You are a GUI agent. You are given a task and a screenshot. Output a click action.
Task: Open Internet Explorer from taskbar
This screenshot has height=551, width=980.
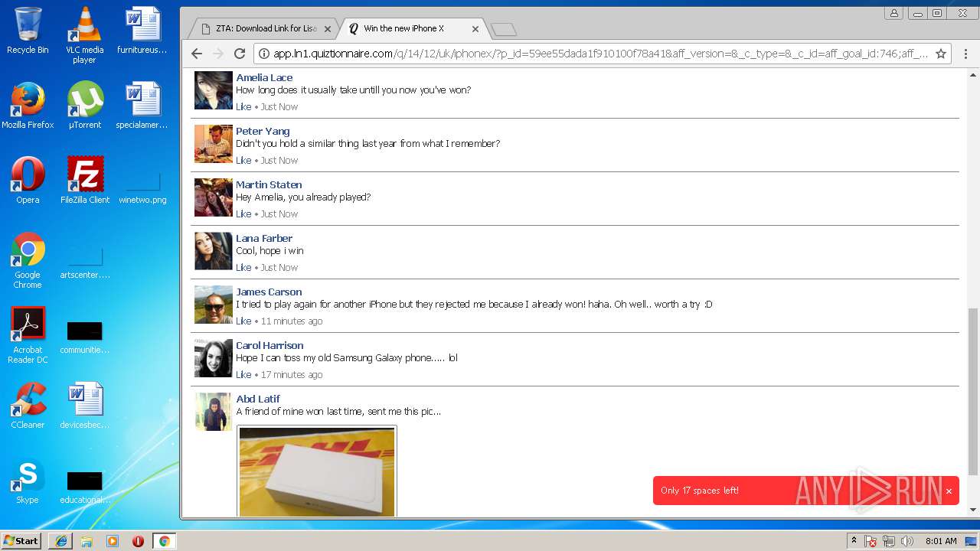(60, 541)
